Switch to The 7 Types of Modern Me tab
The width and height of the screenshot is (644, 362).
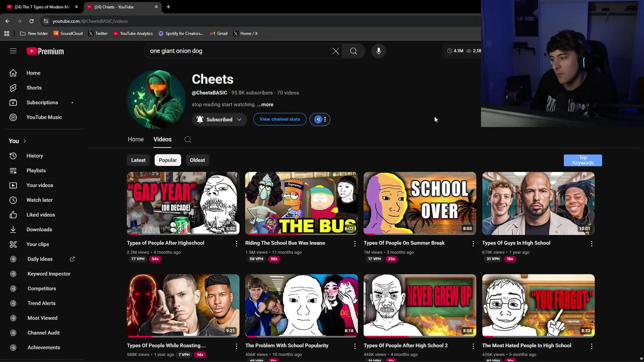(42, 7)
